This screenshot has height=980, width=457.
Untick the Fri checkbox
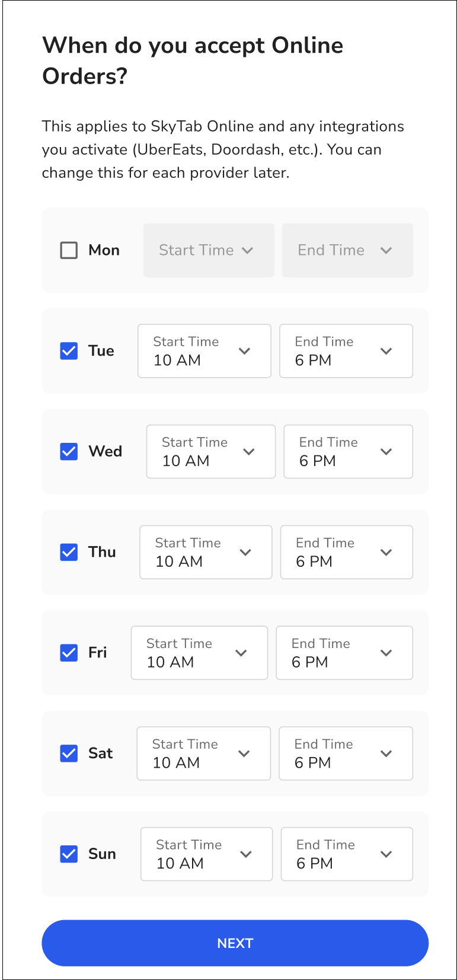[69, 653]
